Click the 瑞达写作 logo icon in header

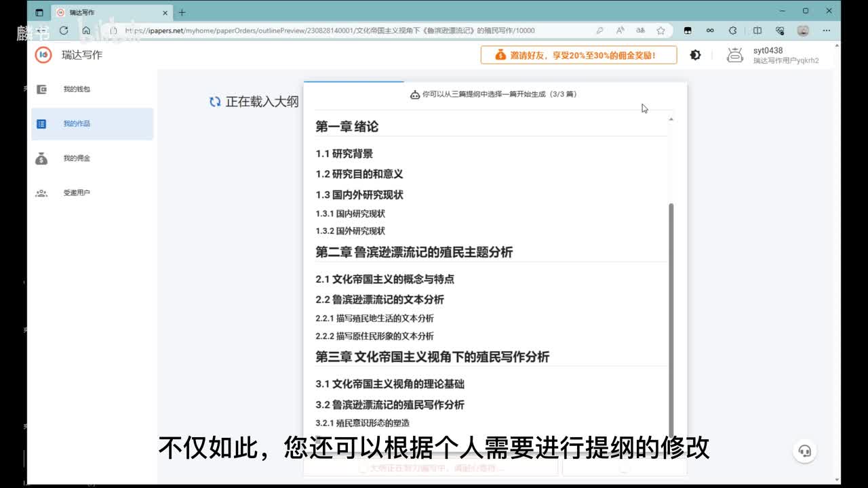pyautogui.click(x=43, y=55)
